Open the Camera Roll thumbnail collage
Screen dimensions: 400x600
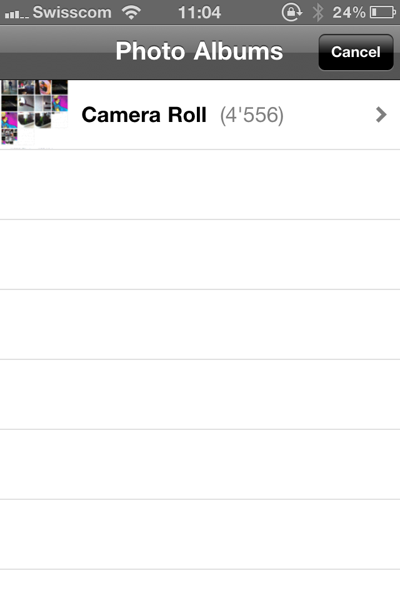[34, 113]
